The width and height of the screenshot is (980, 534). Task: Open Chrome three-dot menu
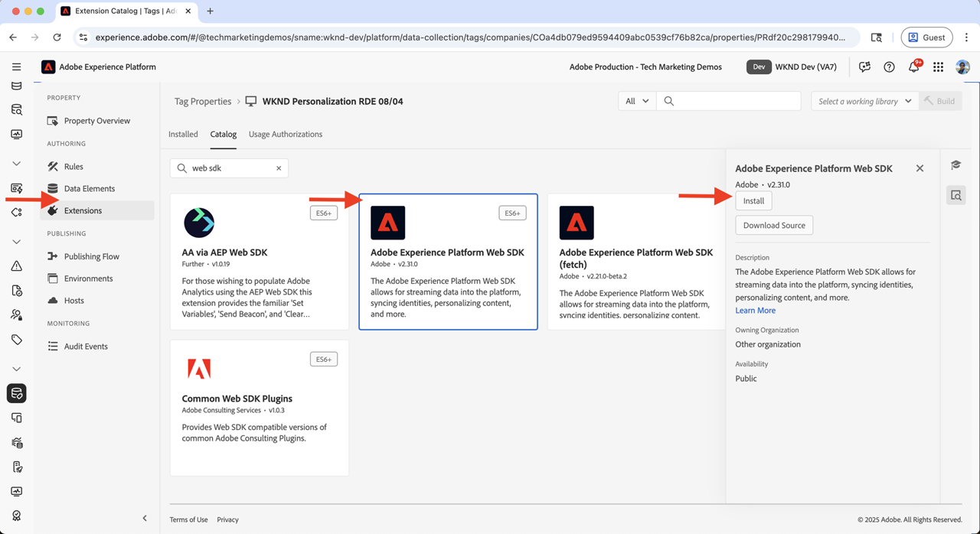tap(966, 37)
